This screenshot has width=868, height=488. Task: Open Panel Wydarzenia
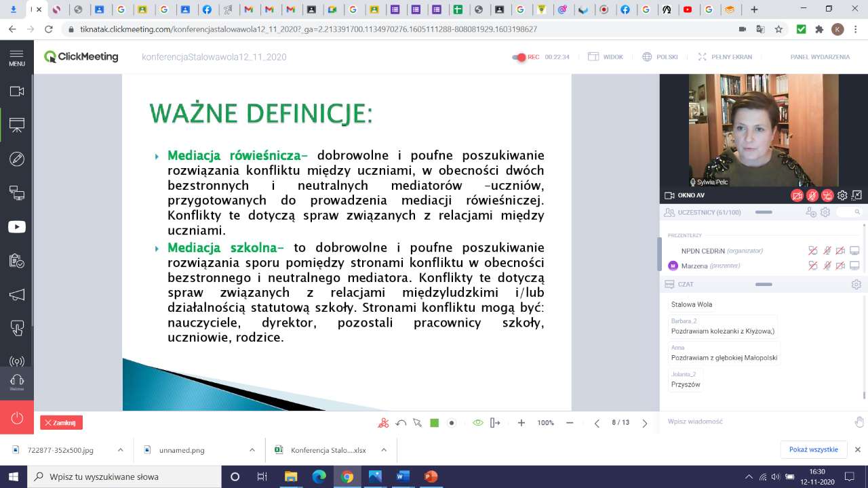click(x=819, y=57)
